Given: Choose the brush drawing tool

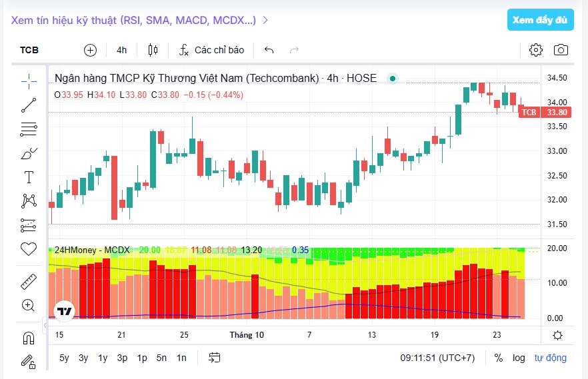Looking at the screenshot, I should point(29,153).
